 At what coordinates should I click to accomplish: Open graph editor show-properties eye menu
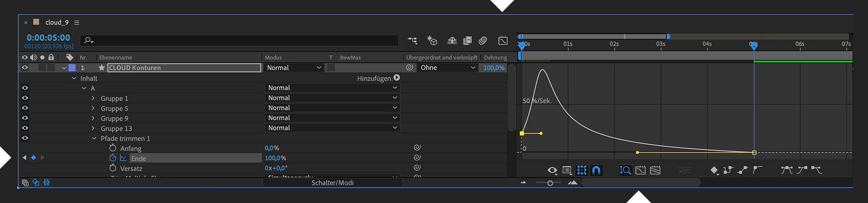553,170
